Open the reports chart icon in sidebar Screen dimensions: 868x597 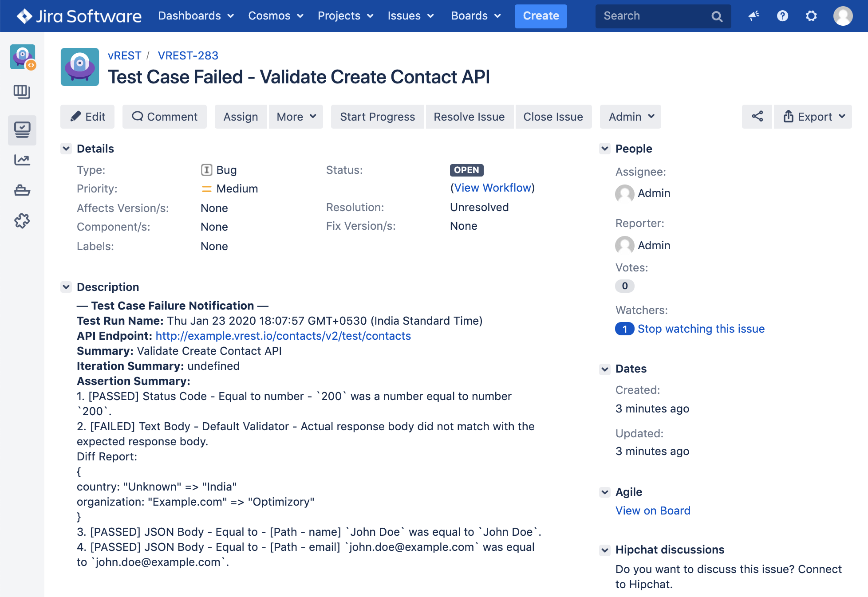(22, 160)
